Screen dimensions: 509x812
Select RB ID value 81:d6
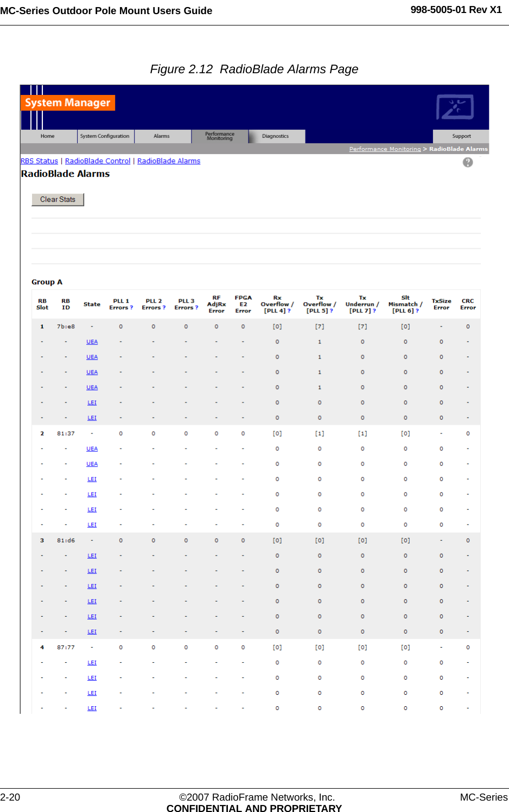point(66,540)
